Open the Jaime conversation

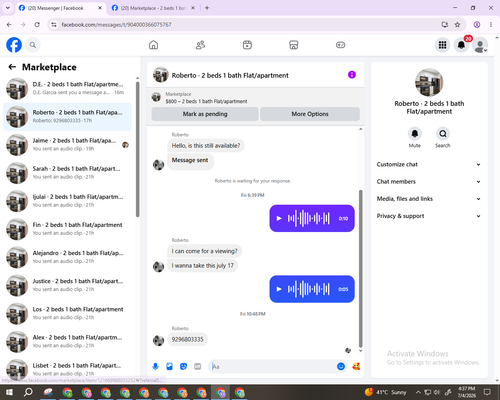[68, 145]
